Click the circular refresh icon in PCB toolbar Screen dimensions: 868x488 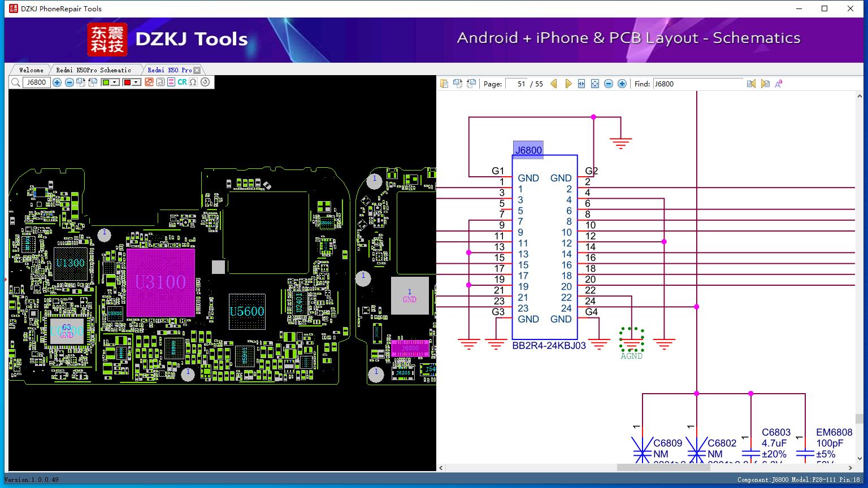[205, 82]
